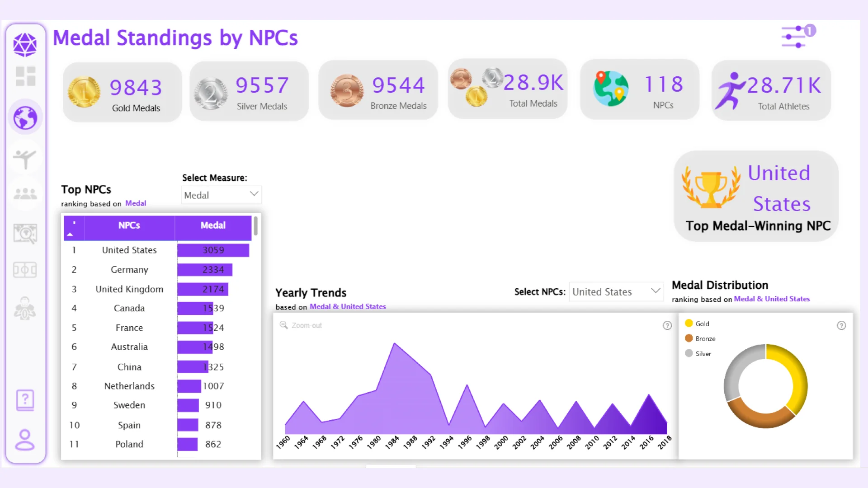Click the 1984 peak in Yearly Trends
868x488 pixels.
[x=395, y=344]
